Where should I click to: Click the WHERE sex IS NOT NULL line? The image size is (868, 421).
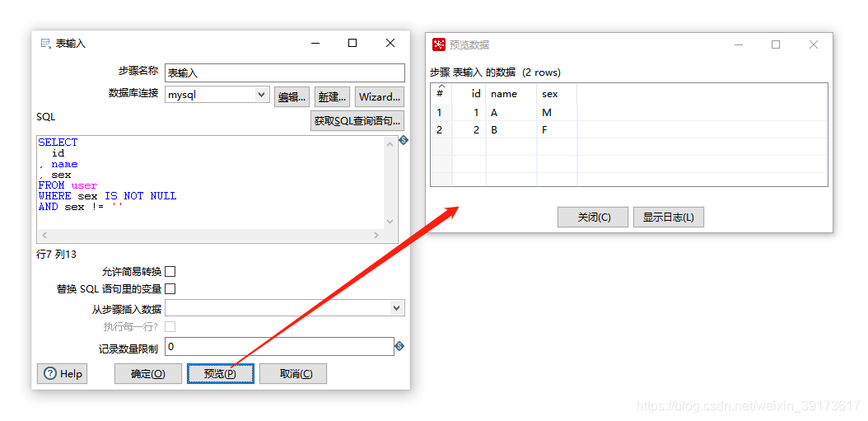tap(107, 196)
